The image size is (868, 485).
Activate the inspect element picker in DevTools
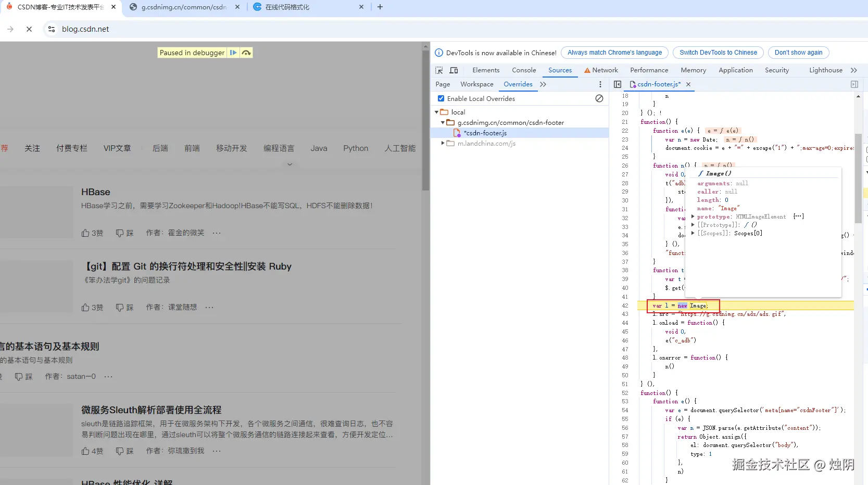tap(439, 70)
